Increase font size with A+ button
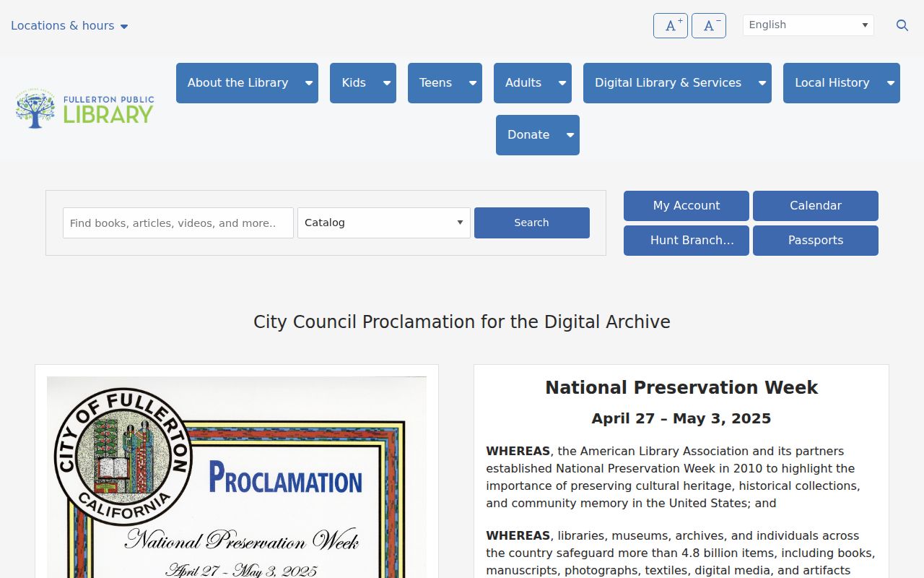 [x=671, y=25]
